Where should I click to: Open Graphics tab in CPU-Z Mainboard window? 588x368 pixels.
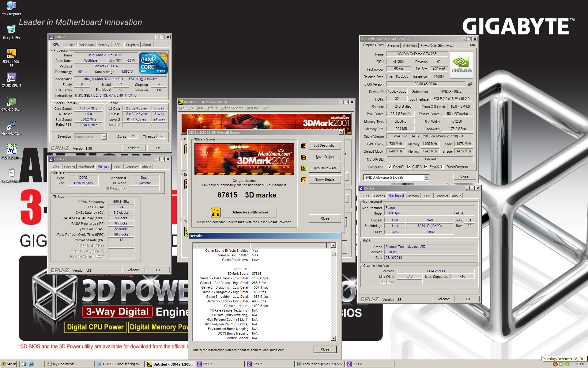(442, 196)
